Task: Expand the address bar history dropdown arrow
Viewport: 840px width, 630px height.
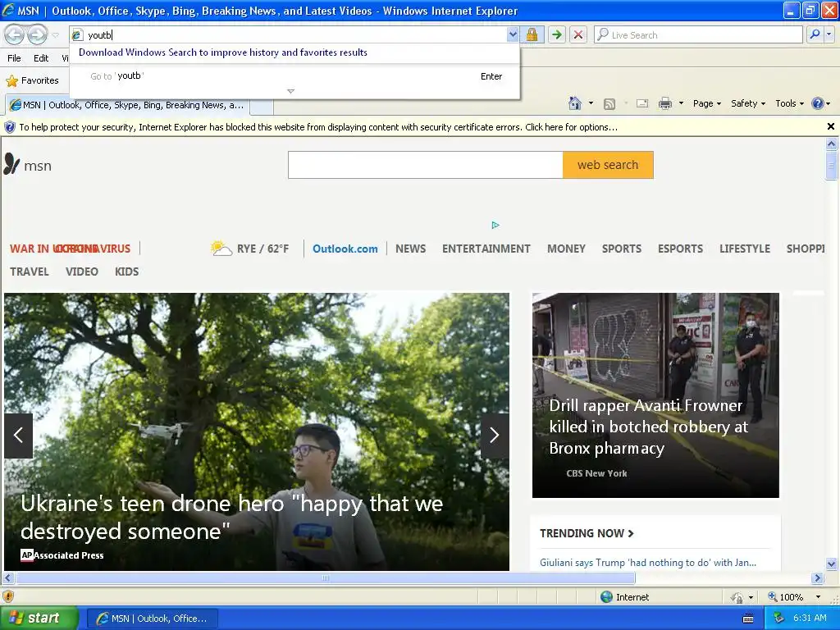Action: point(513,34)
